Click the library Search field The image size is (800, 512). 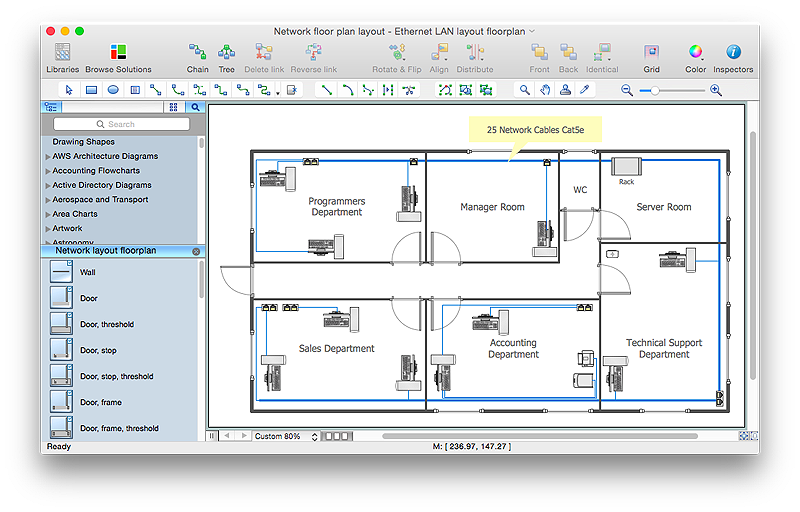(120, 124)
